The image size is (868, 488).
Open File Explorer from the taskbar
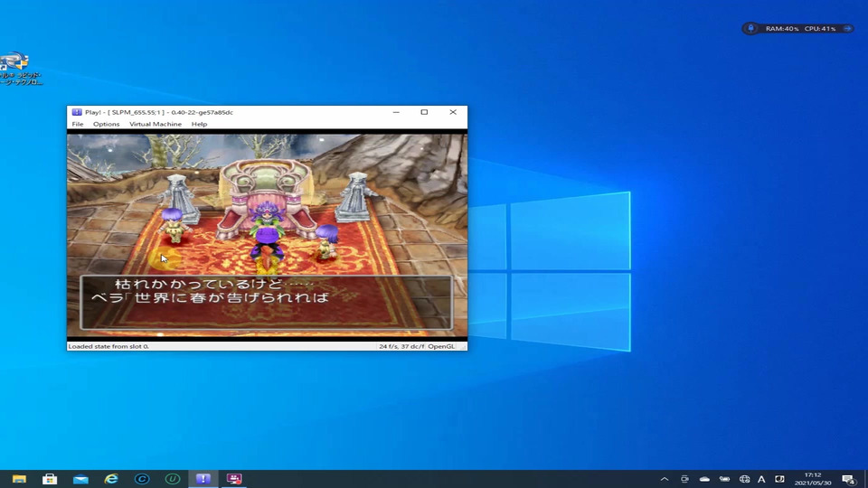pos(19,479)
